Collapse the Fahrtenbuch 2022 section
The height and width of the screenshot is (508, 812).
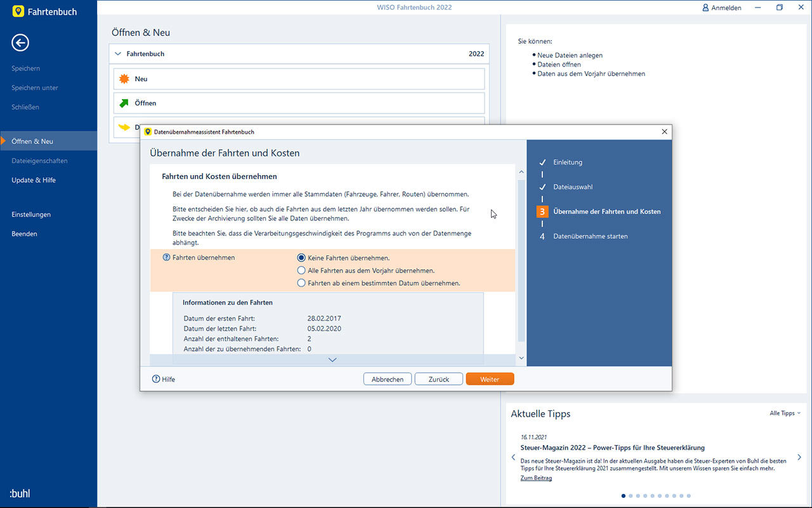click(x=118, y=54)
